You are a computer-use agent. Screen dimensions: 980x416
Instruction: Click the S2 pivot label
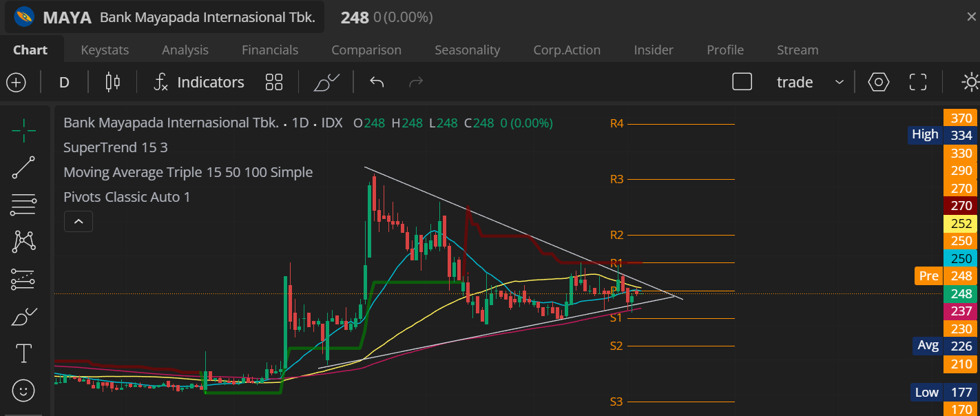[616, 346]
